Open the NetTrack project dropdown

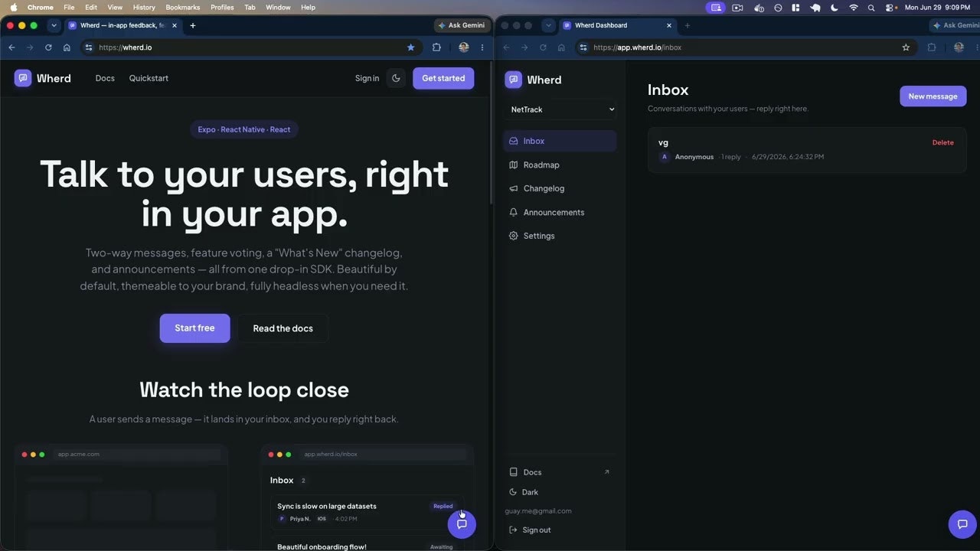pyautogui.click(x=560, y=109)
